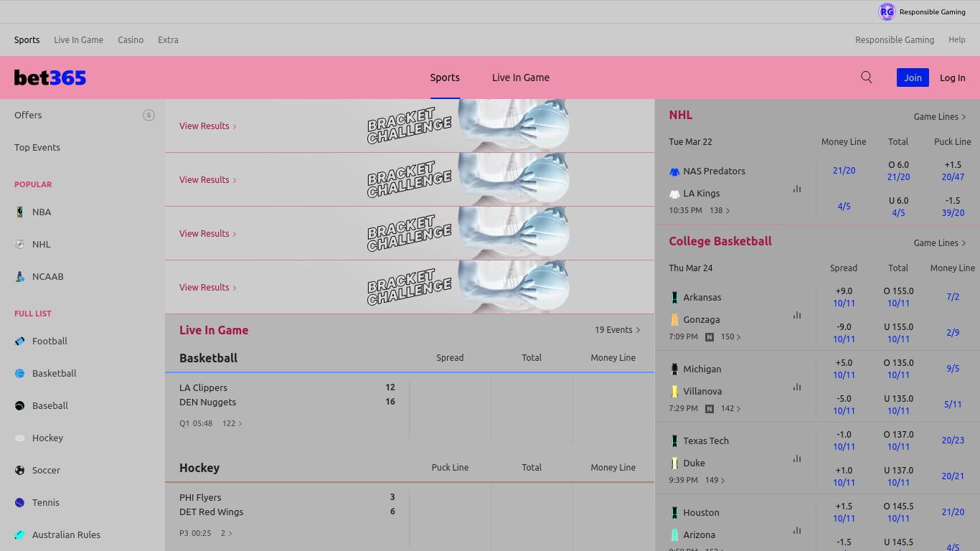Image resolution: width=980 pixels, height=551 pixels.
Task: Click the Villanova jersey icon
Action: click(674, 391)
